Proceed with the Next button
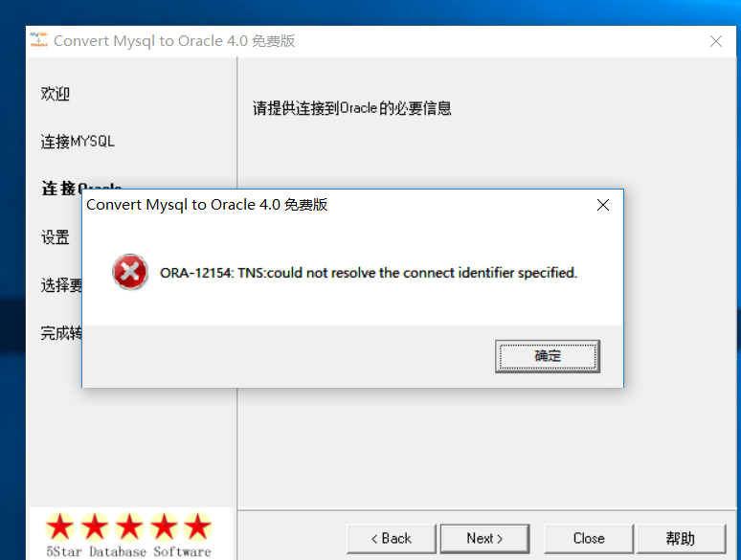 tap(484, 539)
